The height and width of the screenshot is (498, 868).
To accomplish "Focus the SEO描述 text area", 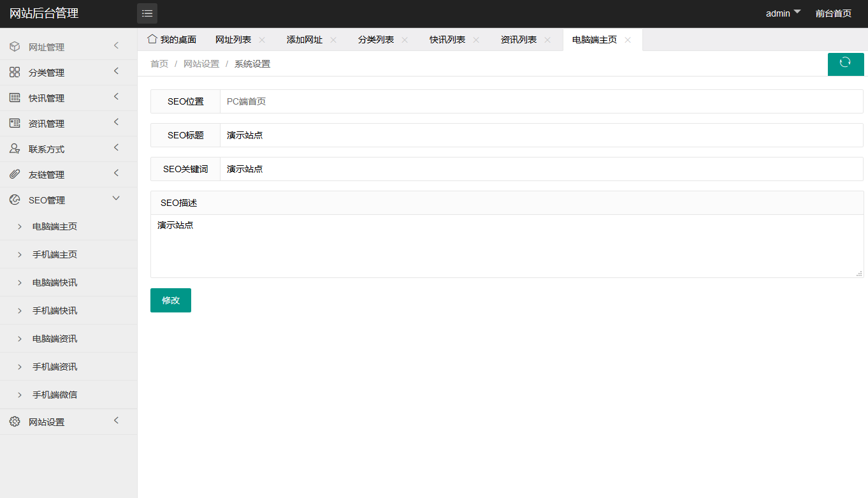I will [507, 245].
